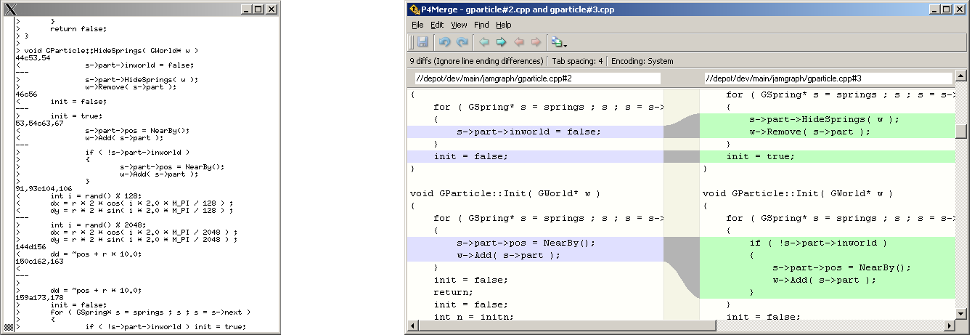Click '159a173,178' diff header in X window
This screenshot has width=980, height=335.
click(x=39, y=298)
